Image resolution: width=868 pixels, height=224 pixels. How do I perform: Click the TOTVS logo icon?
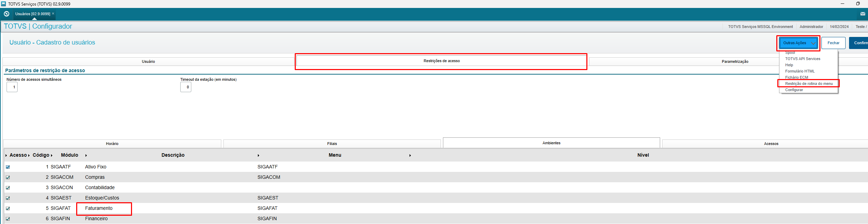tap(7, 14)
